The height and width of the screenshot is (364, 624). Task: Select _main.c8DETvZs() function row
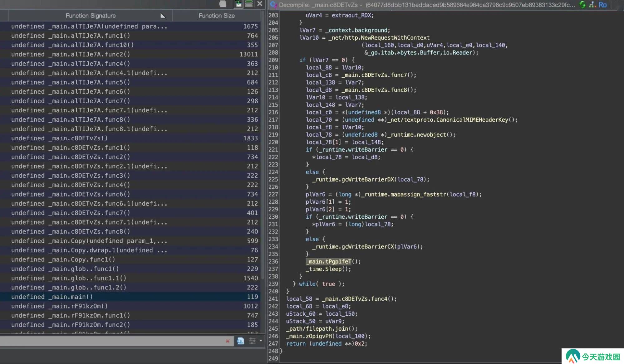pos(130,138)
